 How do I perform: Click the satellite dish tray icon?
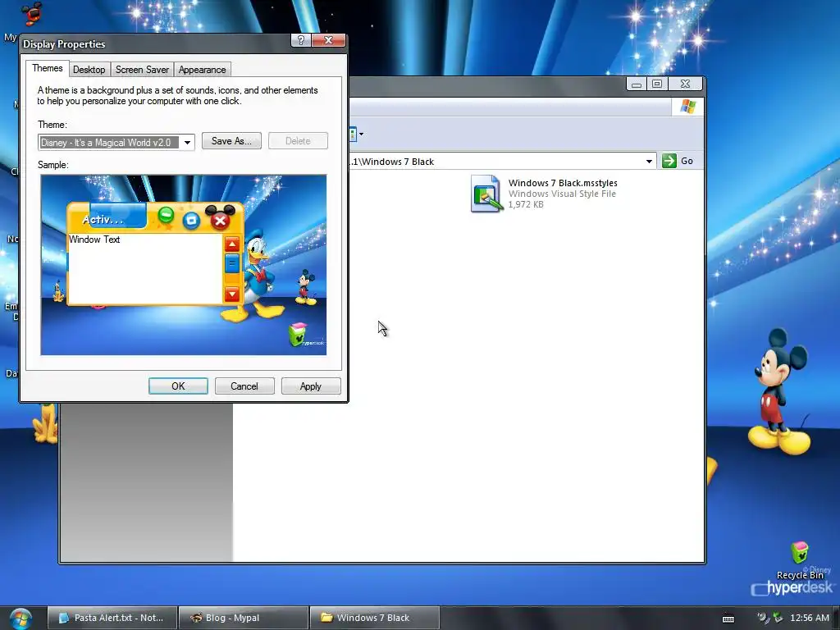(762, 618)
